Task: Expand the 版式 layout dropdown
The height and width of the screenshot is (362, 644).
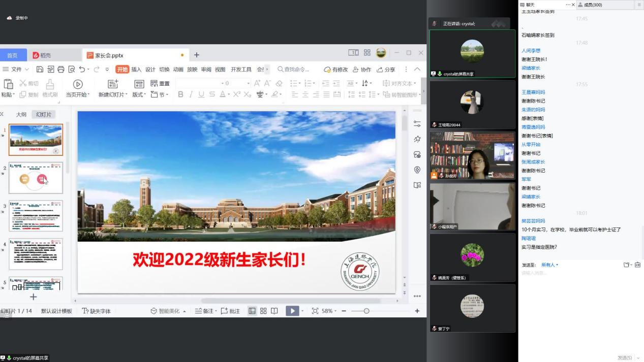Action: 139,95
